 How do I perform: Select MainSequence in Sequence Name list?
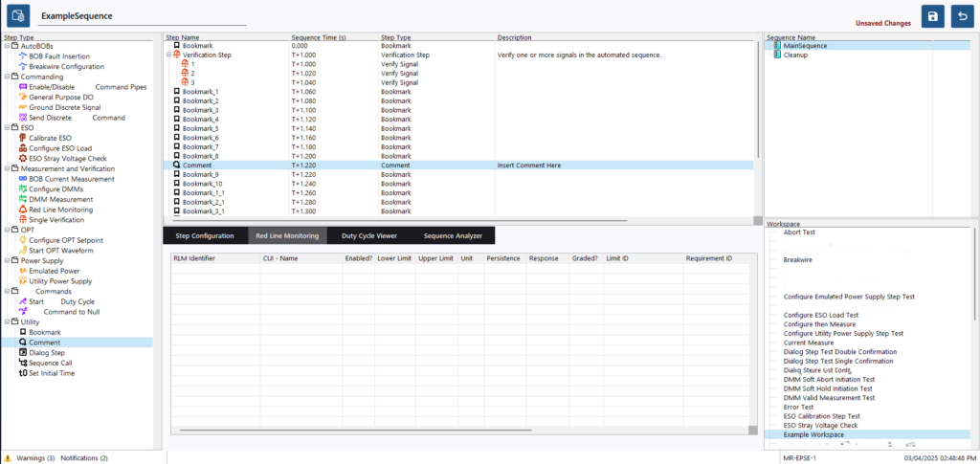804,46
